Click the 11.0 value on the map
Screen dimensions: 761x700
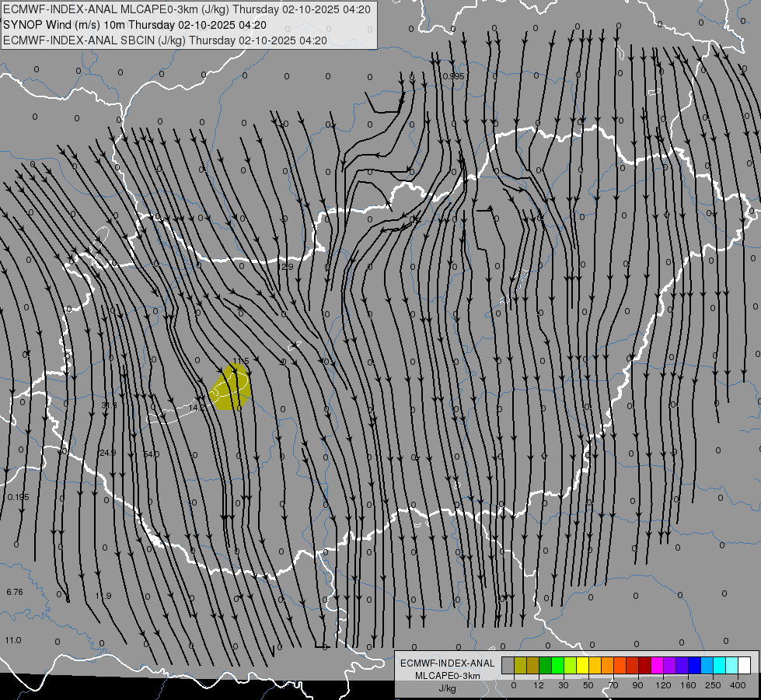[13, 640]
